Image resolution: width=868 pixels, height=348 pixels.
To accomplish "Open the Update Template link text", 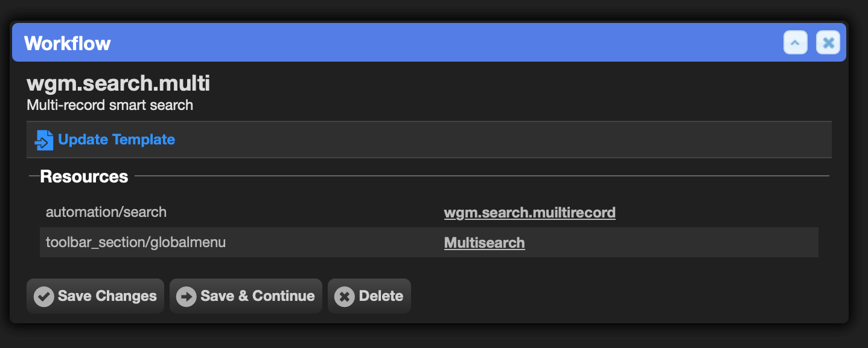I will (x=116, y=140).
